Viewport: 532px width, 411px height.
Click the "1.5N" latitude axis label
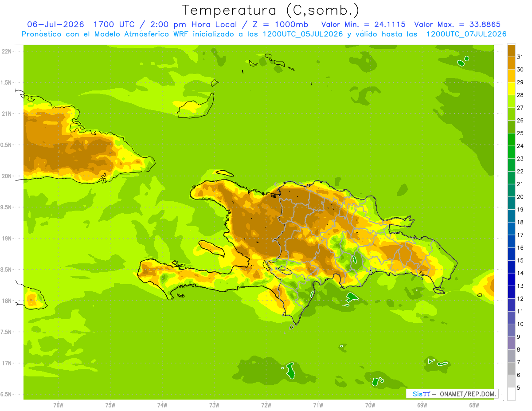tap(7, 83)
